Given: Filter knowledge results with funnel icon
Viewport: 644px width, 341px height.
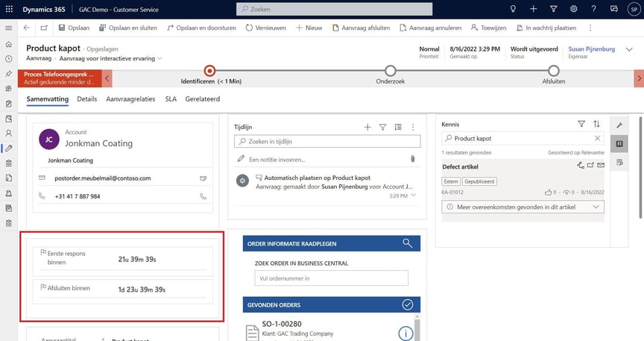Looking at the screenshot, I should (x=581, y=124).
